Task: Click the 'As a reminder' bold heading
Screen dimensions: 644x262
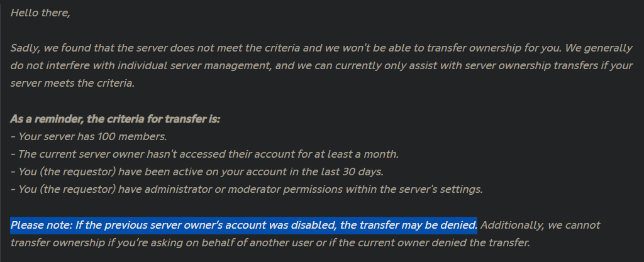Action: point(116,119)
